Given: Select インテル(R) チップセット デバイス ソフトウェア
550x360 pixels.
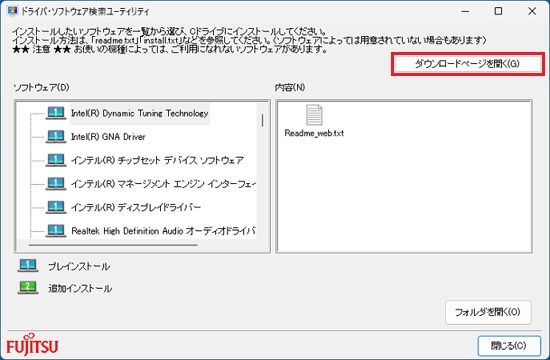Looking at the screenshot, I should (x=157, y=160).
